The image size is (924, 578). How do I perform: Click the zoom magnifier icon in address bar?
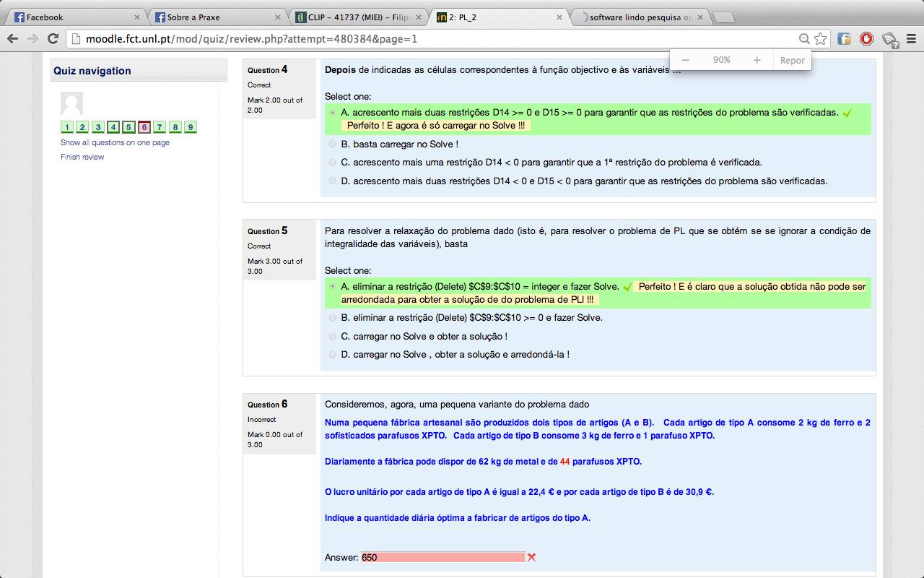(x=804, y=39)
